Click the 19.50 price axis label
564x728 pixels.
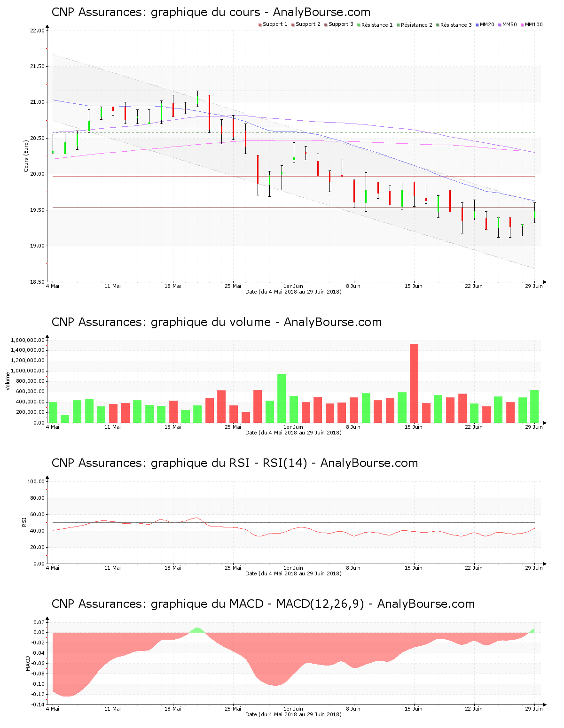coord(37,210)
